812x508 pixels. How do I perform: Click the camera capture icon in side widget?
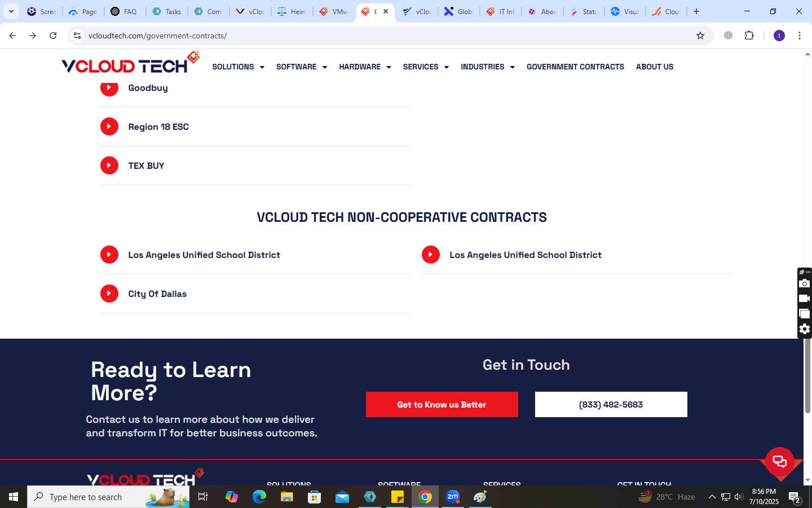805,283
